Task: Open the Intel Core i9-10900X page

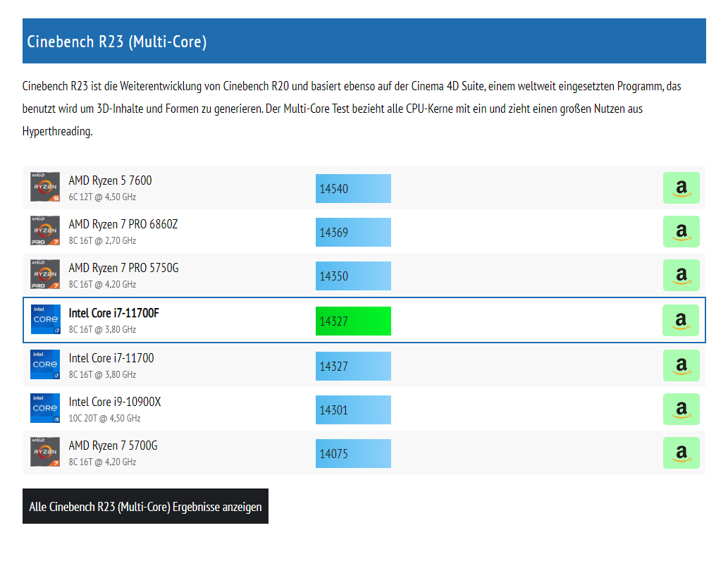Action: pos(115,402)
